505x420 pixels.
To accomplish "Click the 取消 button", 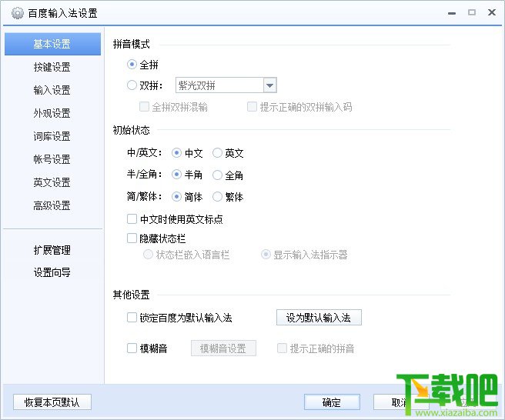I will (x=400, y=402).
